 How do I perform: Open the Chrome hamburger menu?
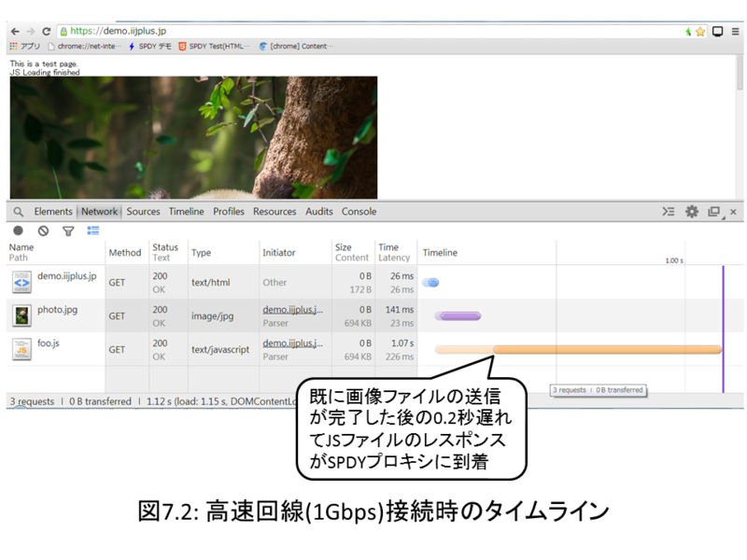pos(735,32)
